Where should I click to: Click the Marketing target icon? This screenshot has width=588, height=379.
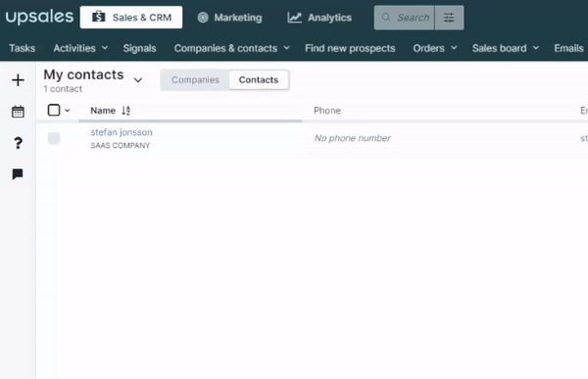203,18
